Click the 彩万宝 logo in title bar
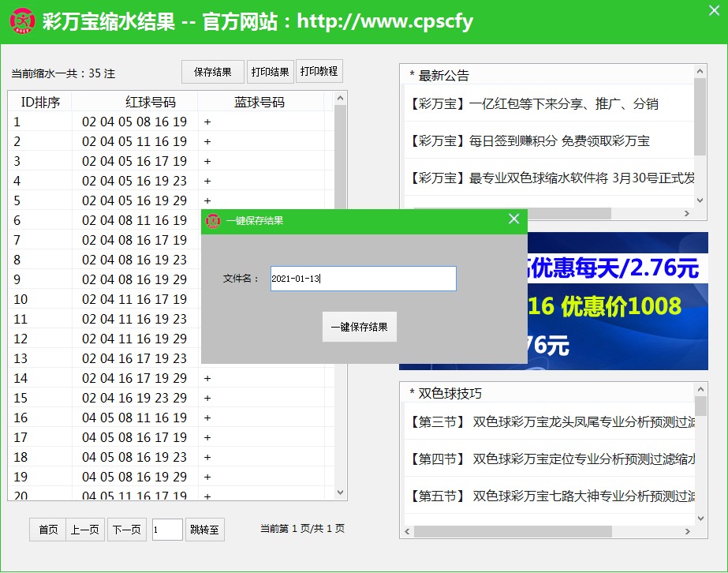The image size is (728, 573). [22, 21]
